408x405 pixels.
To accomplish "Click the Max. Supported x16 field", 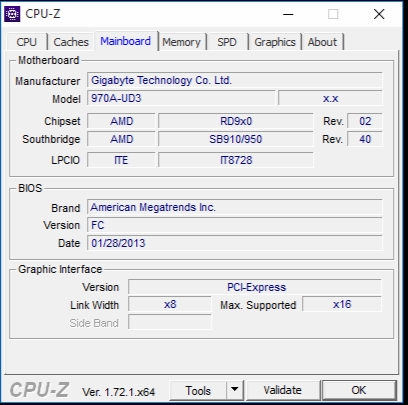I will tap(342, 304).
